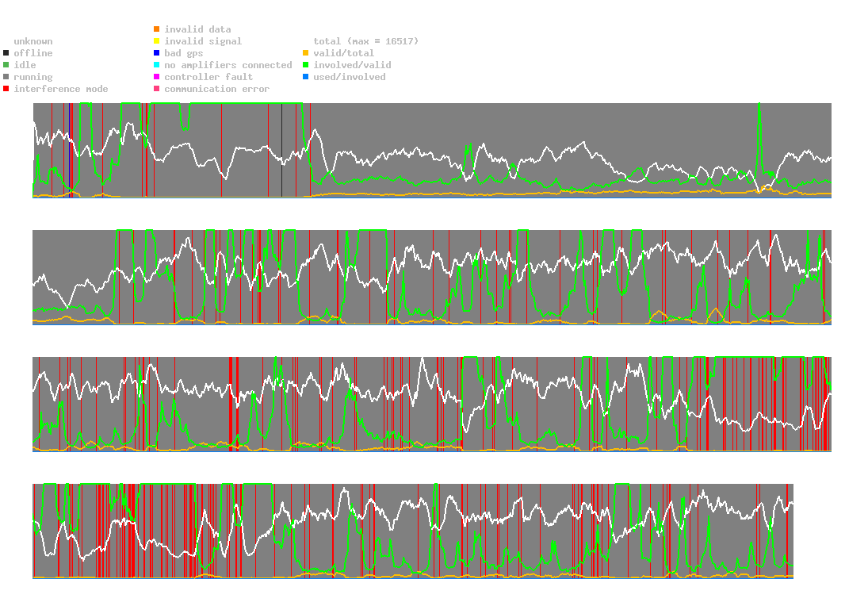Click the orange valid/total line swatch
The width and height of the screenshot is (868, 606).
[306, 53]
